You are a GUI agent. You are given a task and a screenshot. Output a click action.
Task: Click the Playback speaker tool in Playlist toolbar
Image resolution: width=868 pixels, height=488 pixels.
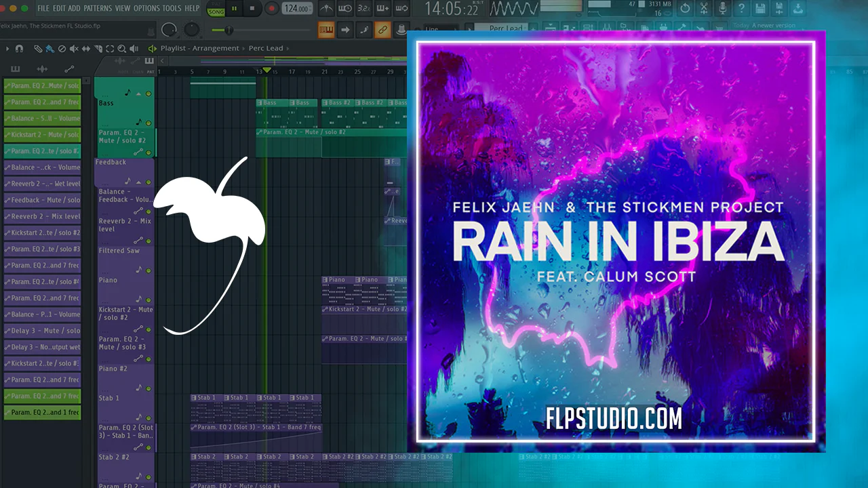134,49
